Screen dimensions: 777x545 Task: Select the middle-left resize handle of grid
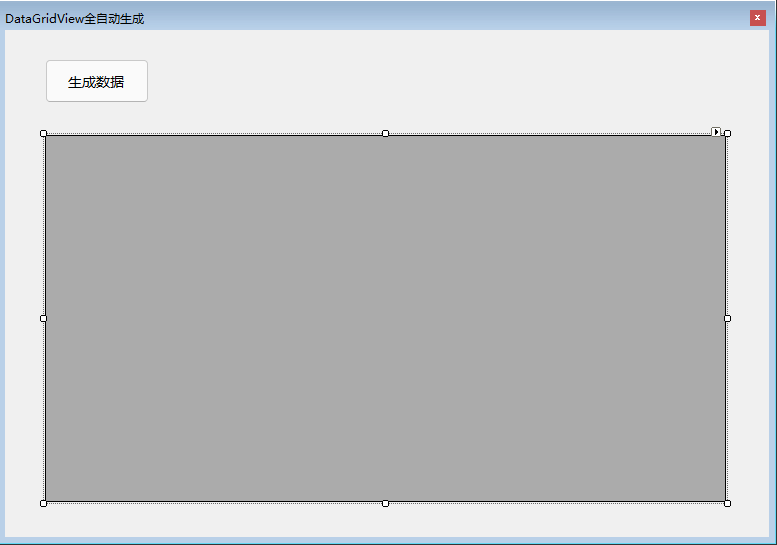pos(44,319)
